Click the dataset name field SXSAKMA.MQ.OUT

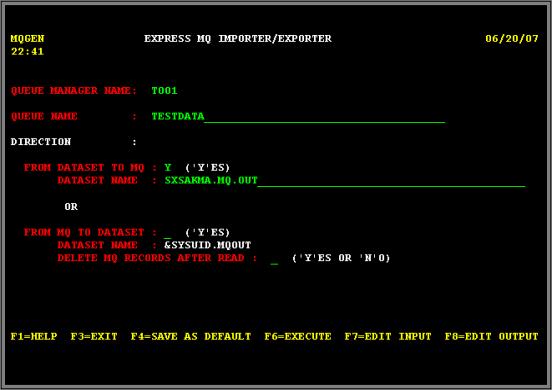[x=345, y=181]
